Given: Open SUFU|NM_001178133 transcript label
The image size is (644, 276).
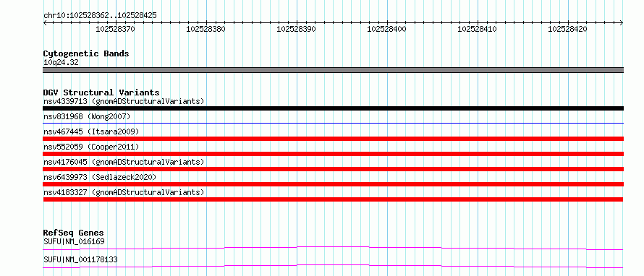Looking at the screenshot, I should (80, 260).
